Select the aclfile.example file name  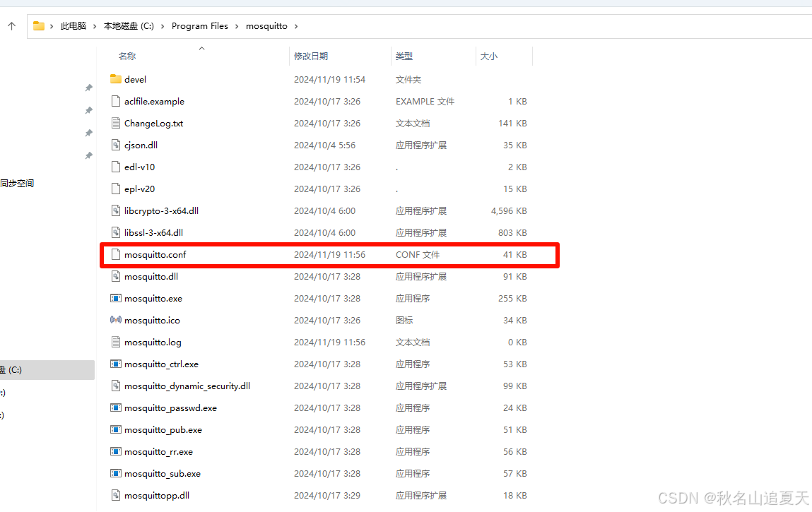[154, 102]
